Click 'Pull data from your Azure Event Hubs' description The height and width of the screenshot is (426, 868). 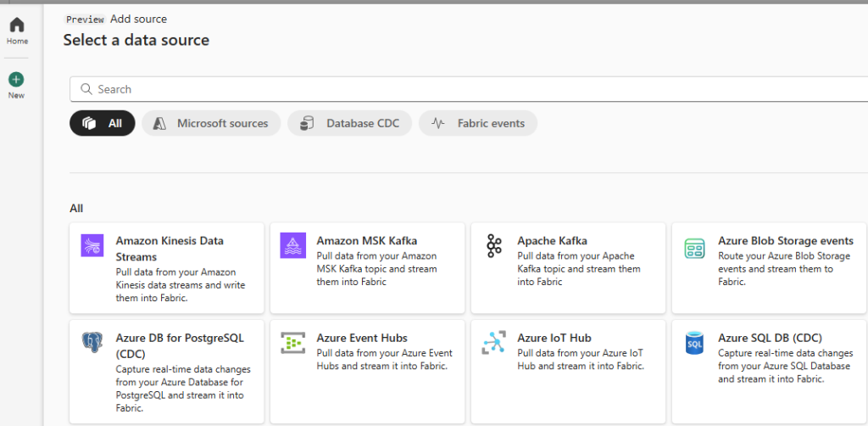click(385, 360)
